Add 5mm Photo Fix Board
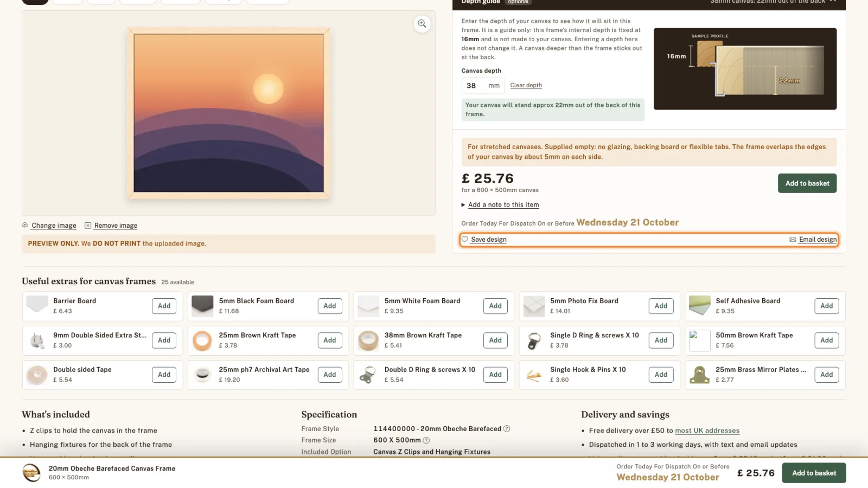The image size is (868, 488). (661, 306)
